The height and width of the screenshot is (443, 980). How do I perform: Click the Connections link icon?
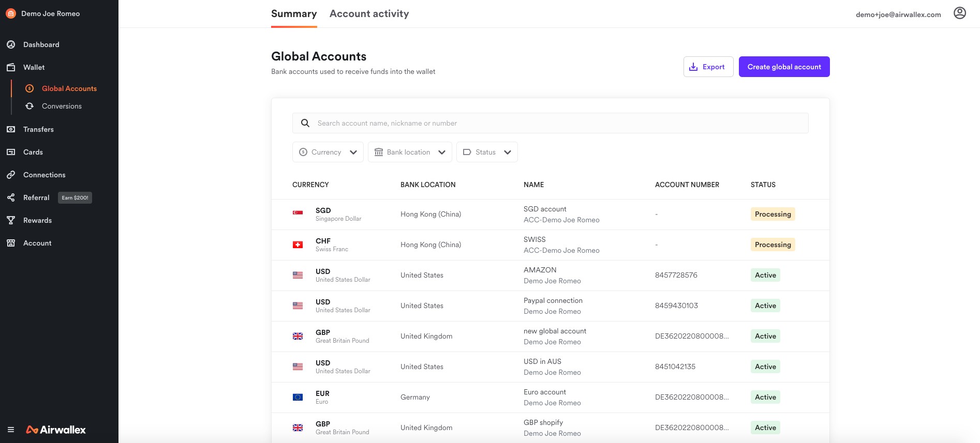[11, 175]
